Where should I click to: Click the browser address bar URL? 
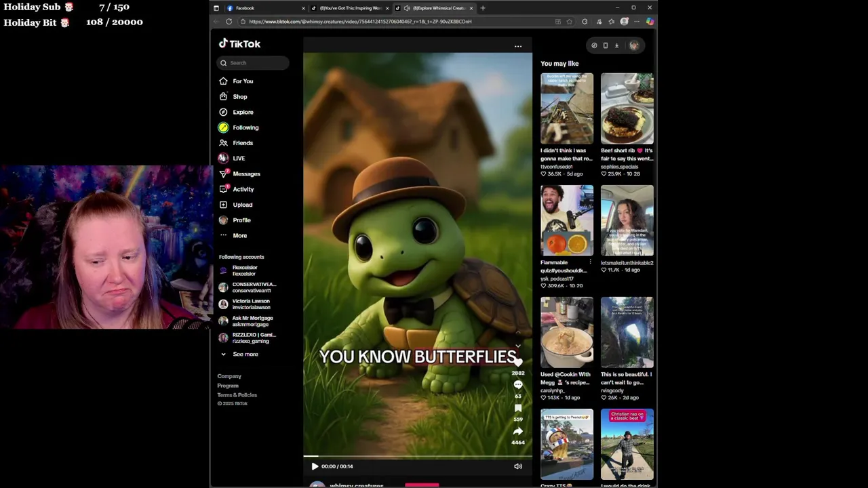click(x=360, y=22)
